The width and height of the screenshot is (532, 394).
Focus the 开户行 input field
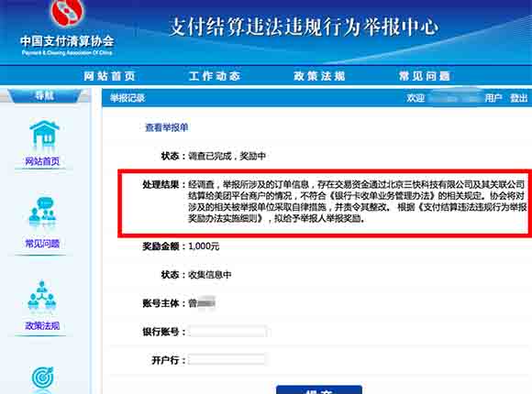point(227,359)
